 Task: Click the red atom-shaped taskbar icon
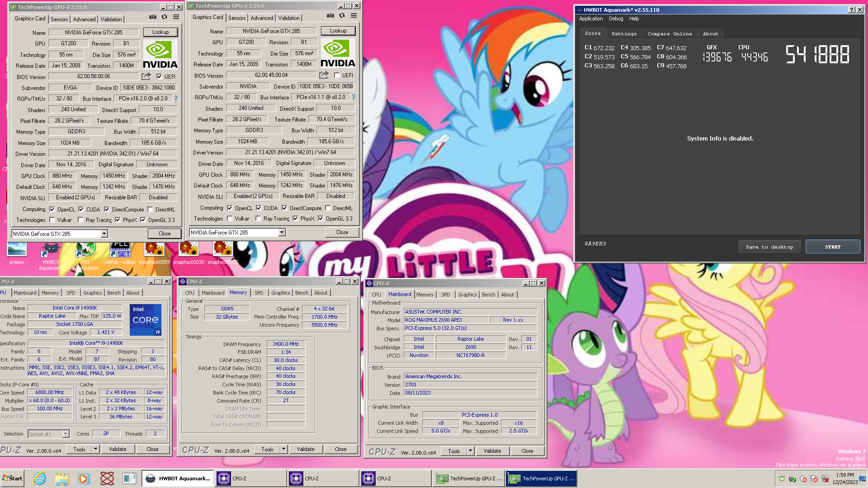pos(107,479)
